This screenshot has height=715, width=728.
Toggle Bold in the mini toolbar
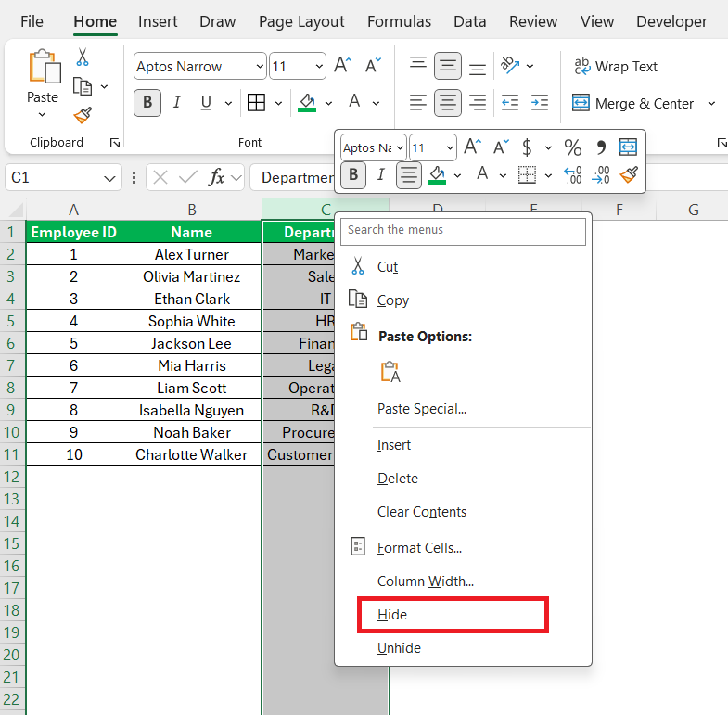(x=353, y=174)
